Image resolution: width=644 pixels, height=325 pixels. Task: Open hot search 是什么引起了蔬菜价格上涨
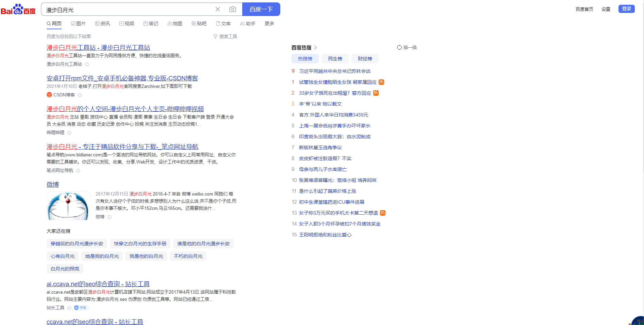328,191
